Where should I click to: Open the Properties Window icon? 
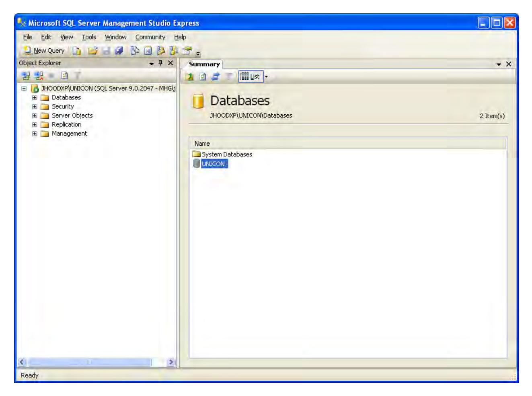(x=187, y=51)
